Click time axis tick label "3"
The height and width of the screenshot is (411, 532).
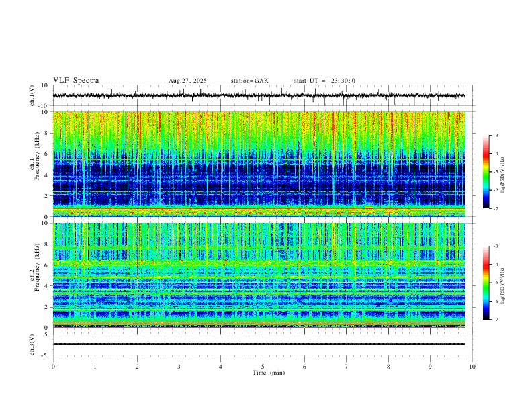[x=179, y=367]
